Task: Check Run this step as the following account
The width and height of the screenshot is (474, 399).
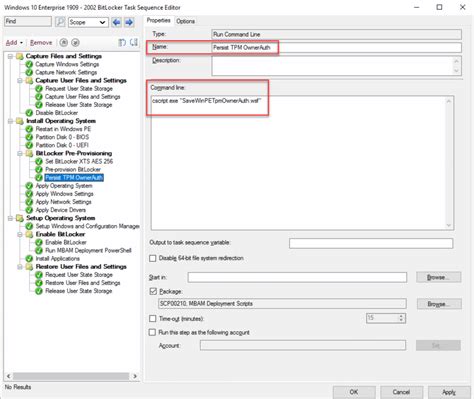Action: (x=153, y=332)
